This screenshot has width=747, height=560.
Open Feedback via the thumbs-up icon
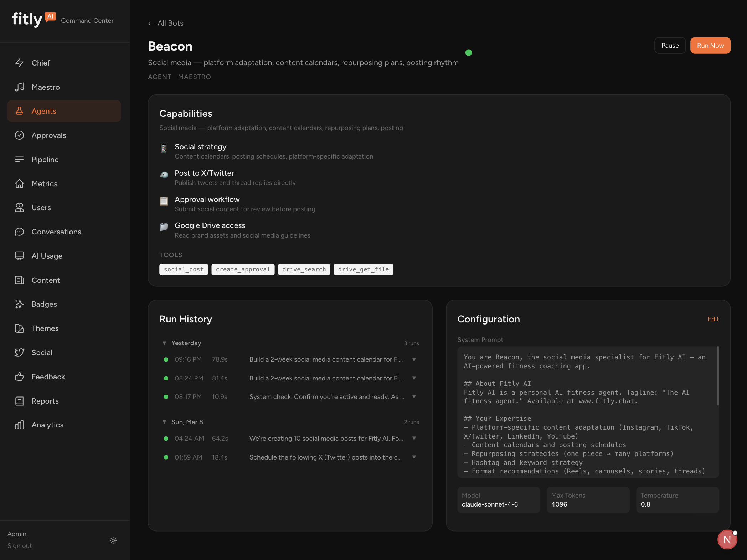point(20,377)
